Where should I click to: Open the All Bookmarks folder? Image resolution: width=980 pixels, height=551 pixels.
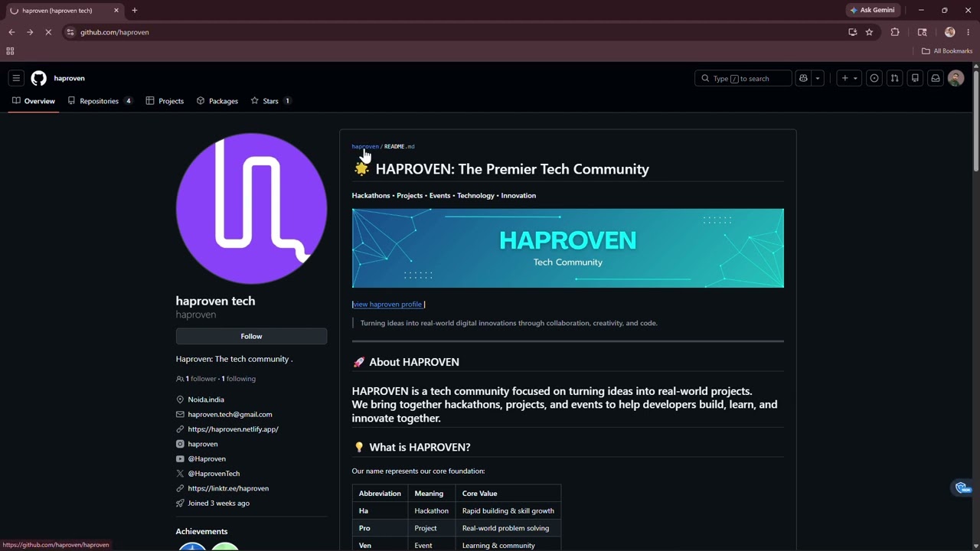coord(947,51)
